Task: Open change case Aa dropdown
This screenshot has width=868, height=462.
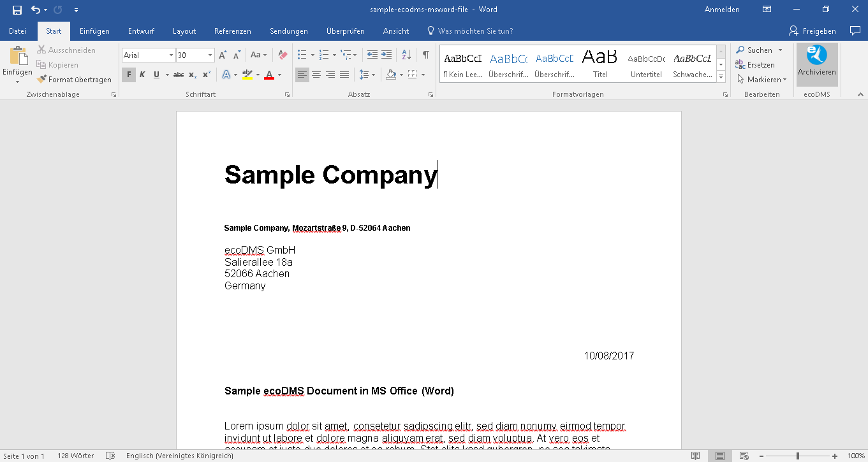Action: (x=259, y=55)
